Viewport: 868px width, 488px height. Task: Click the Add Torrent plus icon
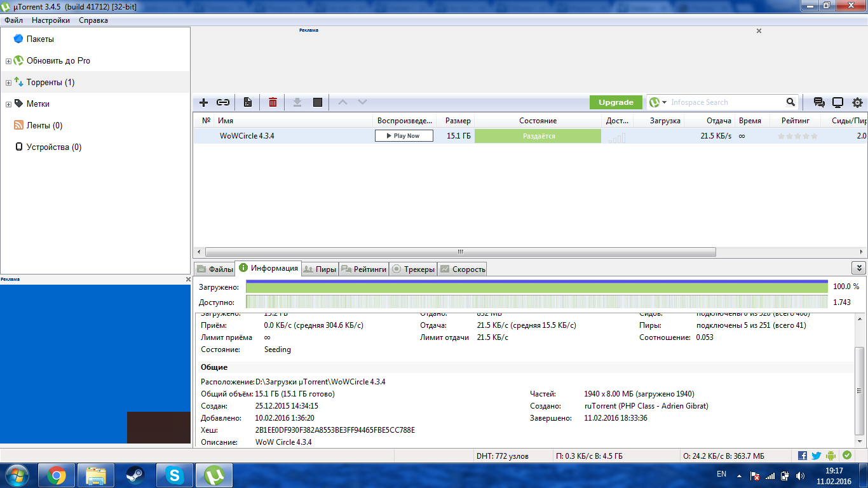(204, 102)
